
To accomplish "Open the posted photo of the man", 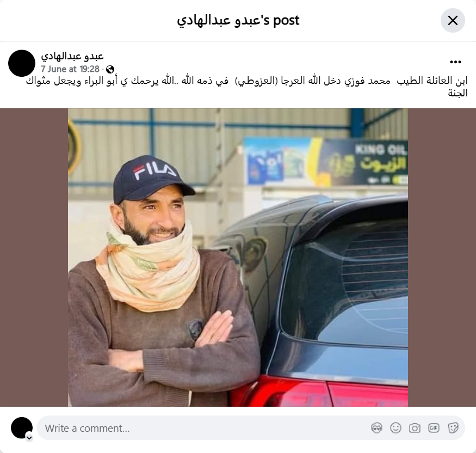I will point(238,258).
